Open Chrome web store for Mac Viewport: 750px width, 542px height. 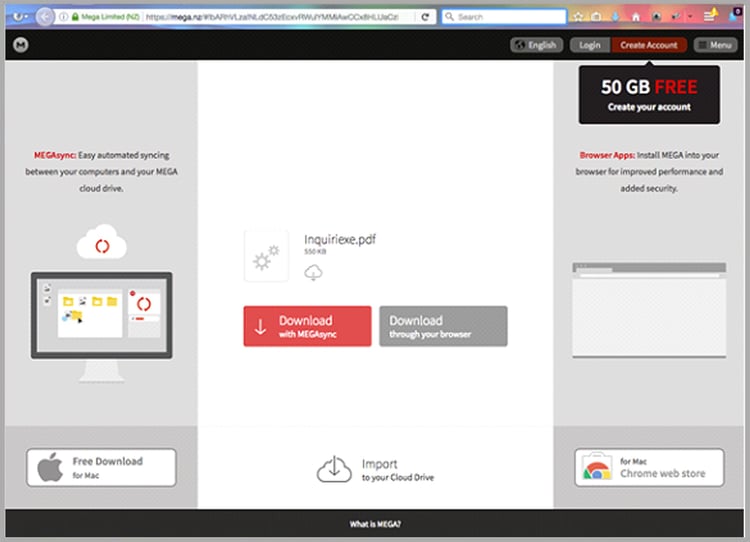pos(649,467)
